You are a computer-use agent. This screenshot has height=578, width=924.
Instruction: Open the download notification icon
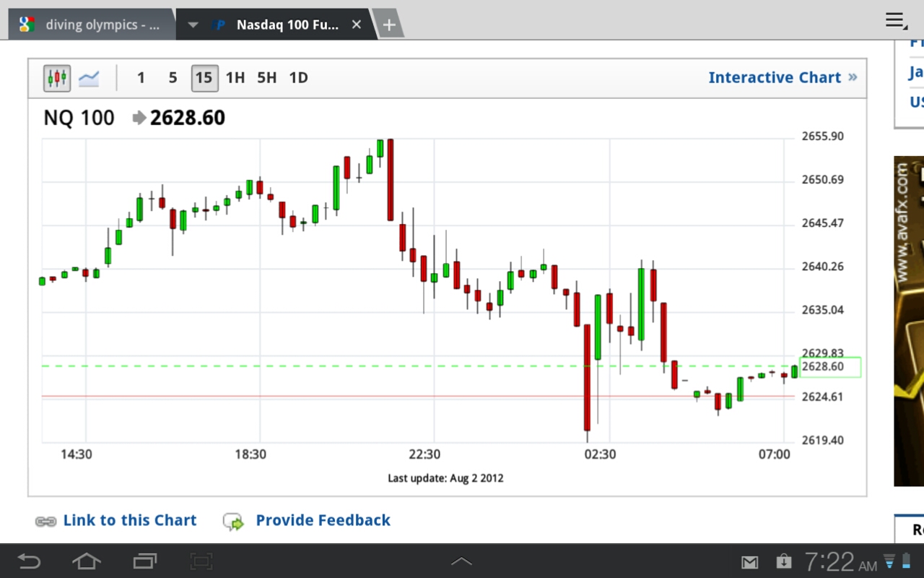point(783,561)
